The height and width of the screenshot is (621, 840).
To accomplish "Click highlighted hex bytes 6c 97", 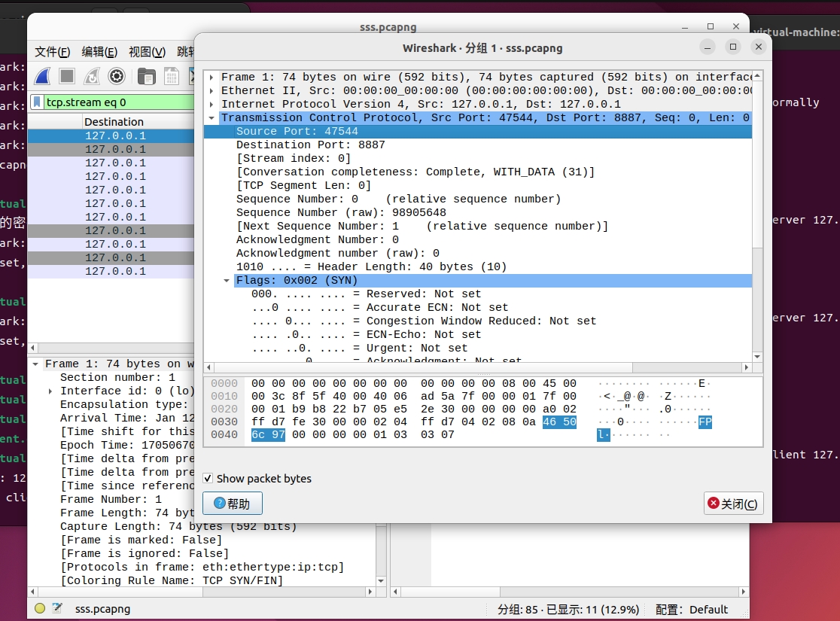I will 268,434.
